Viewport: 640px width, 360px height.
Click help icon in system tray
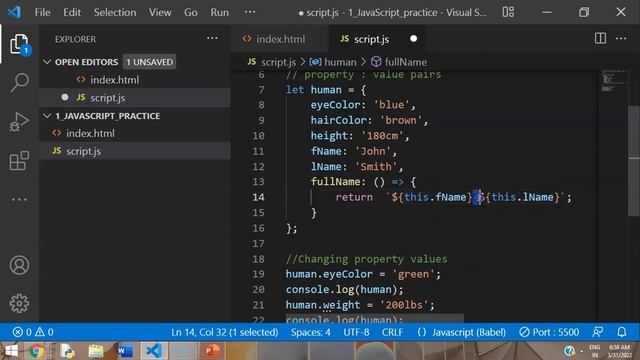pyautogui.click(x=569, y=351)
